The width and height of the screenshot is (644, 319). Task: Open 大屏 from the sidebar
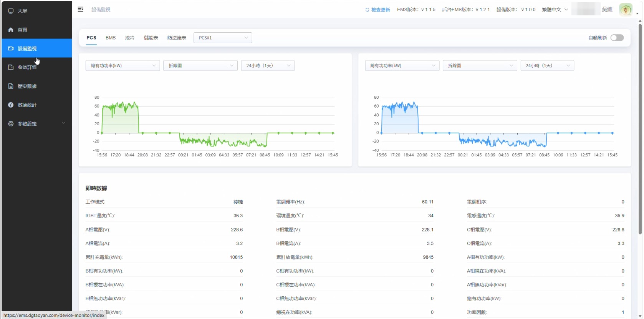37,11
